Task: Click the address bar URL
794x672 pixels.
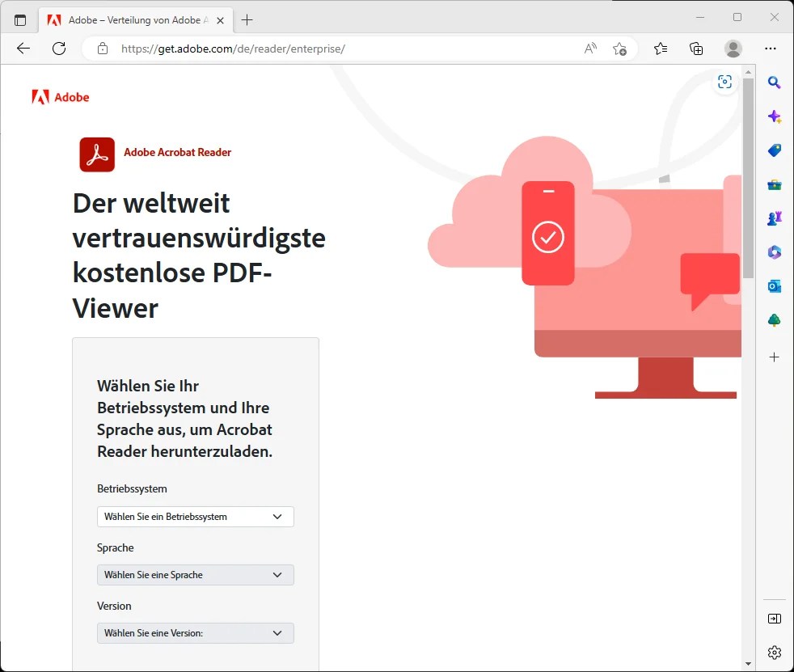Action: (x=233, y=49)
